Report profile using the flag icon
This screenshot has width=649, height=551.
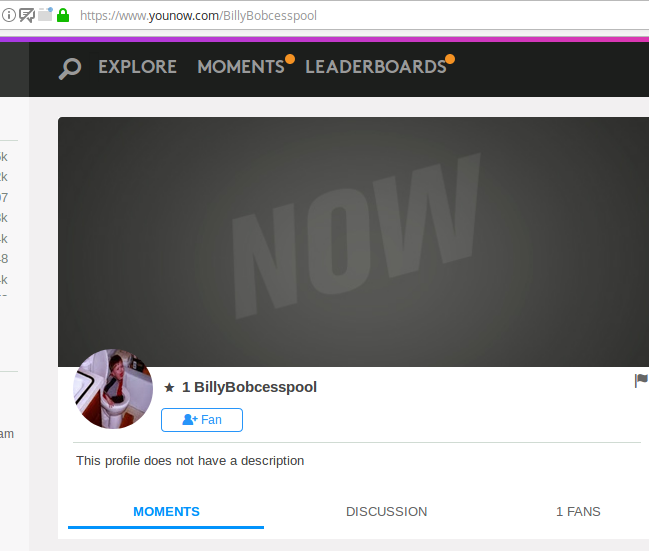pyautogui.click(x=641, y=380)
